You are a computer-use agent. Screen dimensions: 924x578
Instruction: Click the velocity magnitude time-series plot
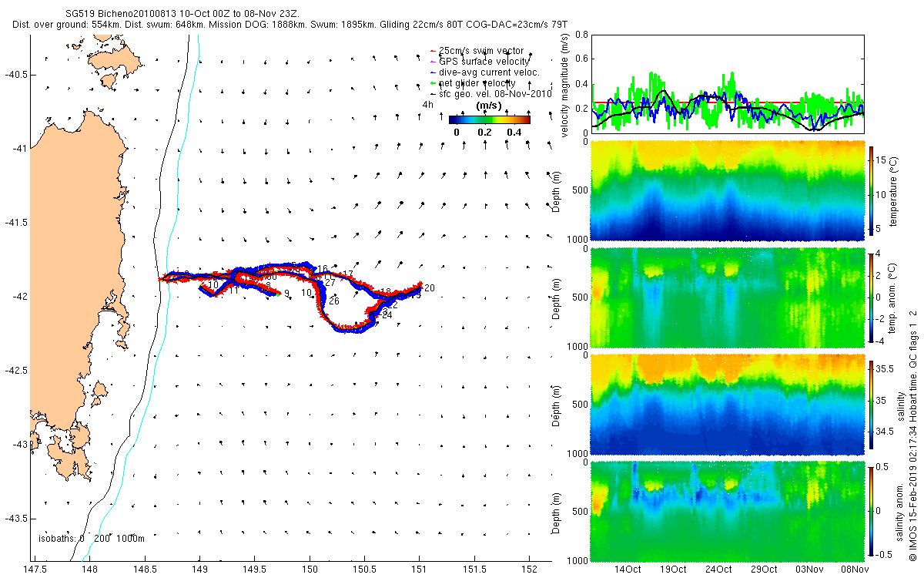click(728, 83)
